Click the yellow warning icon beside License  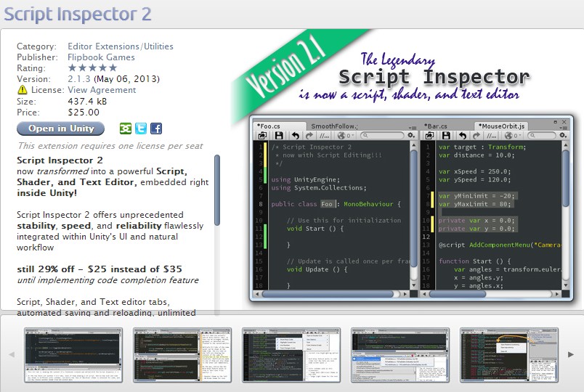(23, 90)
